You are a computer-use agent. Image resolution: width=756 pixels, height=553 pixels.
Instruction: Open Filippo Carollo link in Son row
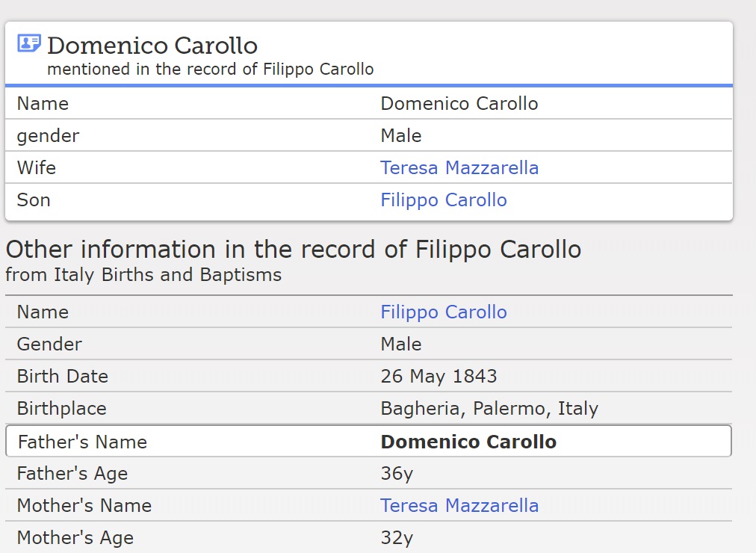(443, 200)
